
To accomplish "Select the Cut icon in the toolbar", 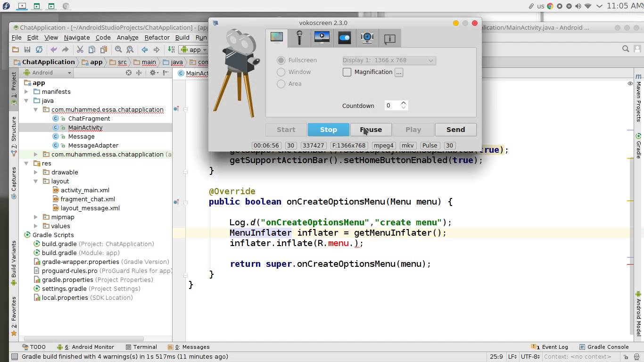I will coord(80,49).
